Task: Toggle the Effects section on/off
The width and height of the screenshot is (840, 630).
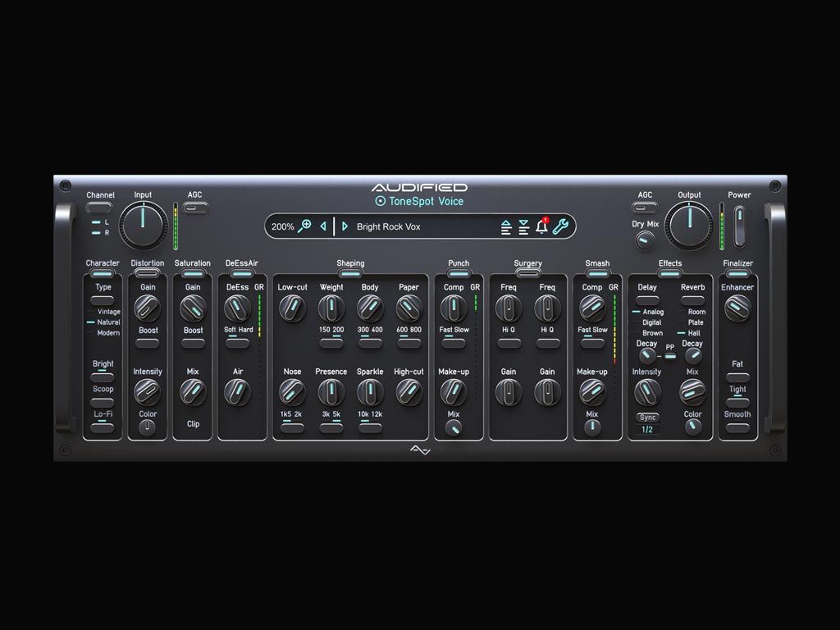Action: coord(669,274)
